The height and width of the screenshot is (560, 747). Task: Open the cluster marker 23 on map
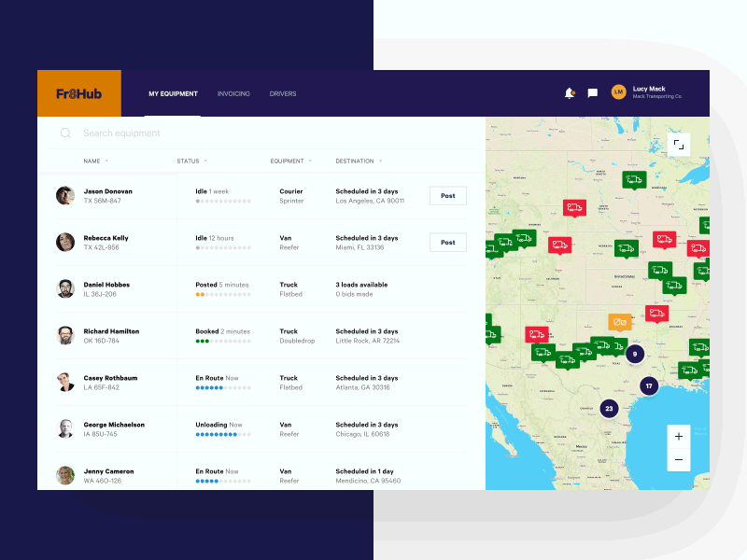tap(609, 408)
